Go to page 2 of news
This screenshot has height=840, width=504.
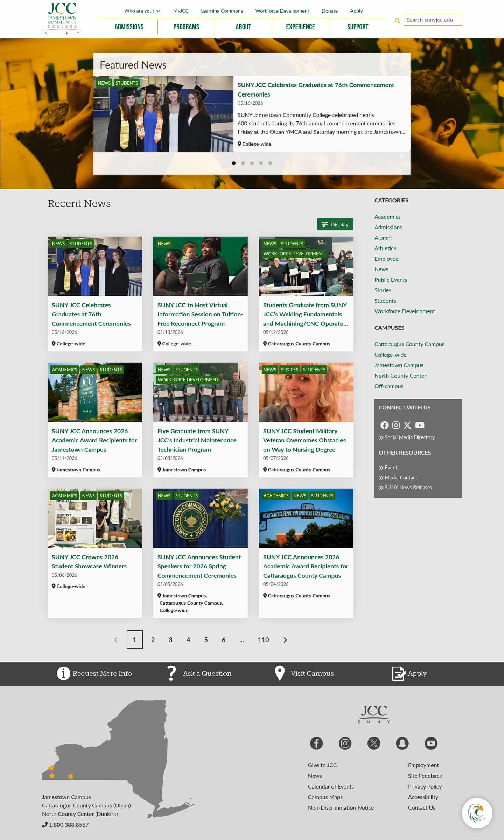[153, 640]
